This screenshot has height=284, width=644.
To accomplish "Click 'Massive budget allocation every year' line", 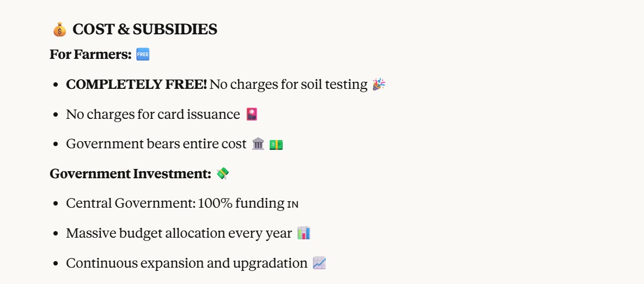I will [179, 233].
